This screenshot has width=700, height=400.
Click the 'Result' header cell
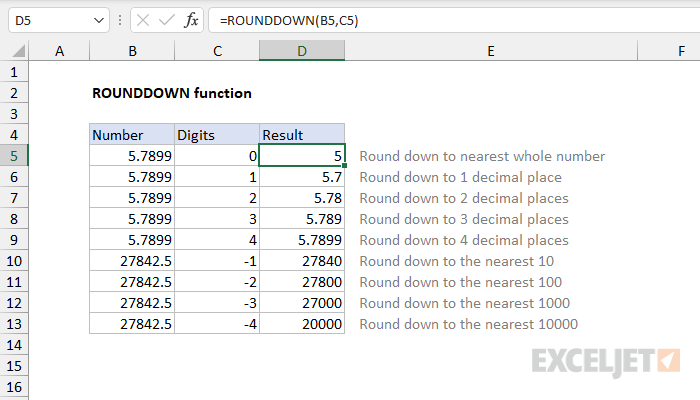302,135
